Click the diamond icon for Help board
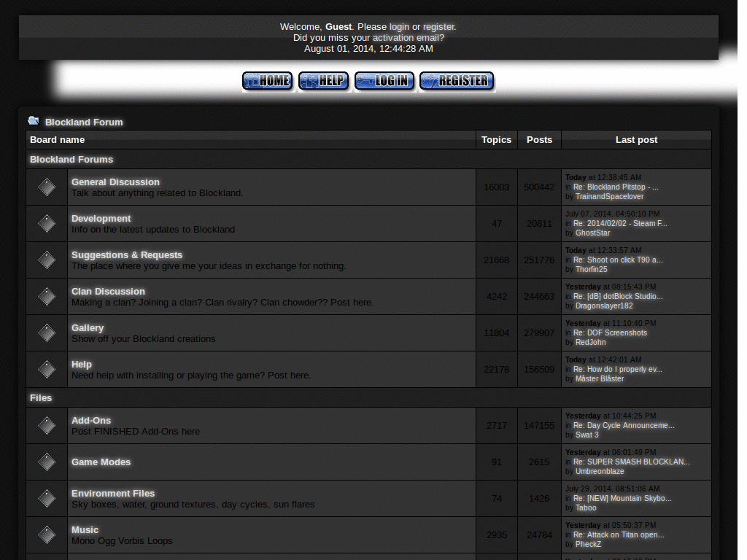747x560 pixels. tap(47, 370)
